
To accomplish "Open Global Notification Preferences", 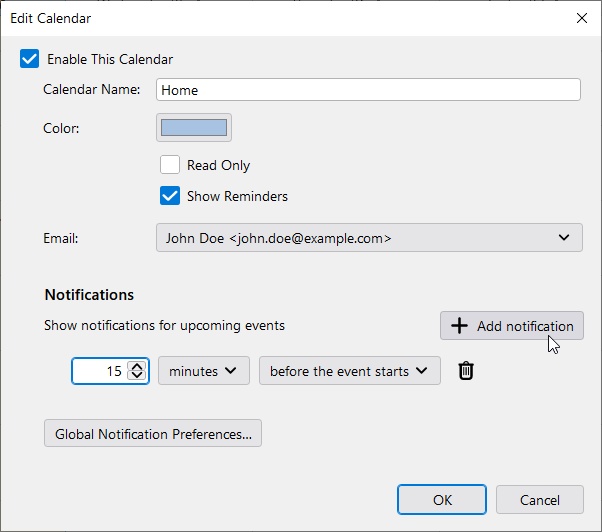I will pos(153,433).
